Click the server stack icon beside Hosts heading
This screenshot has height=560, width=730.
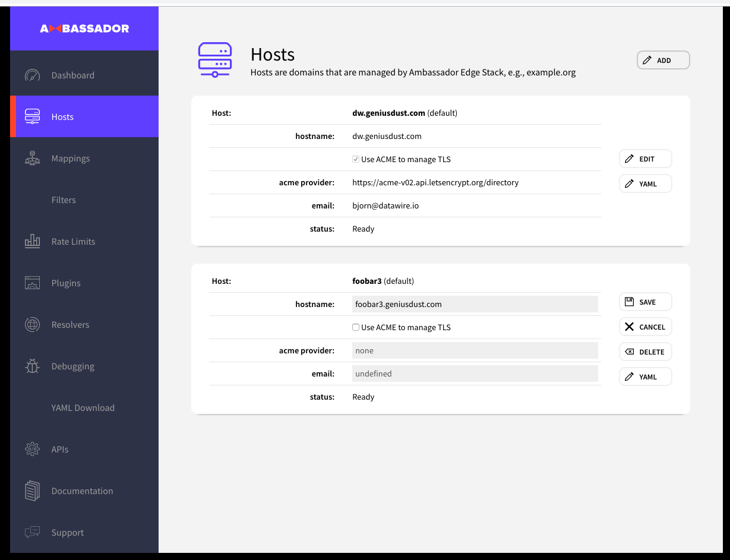[x=215, y=59]
